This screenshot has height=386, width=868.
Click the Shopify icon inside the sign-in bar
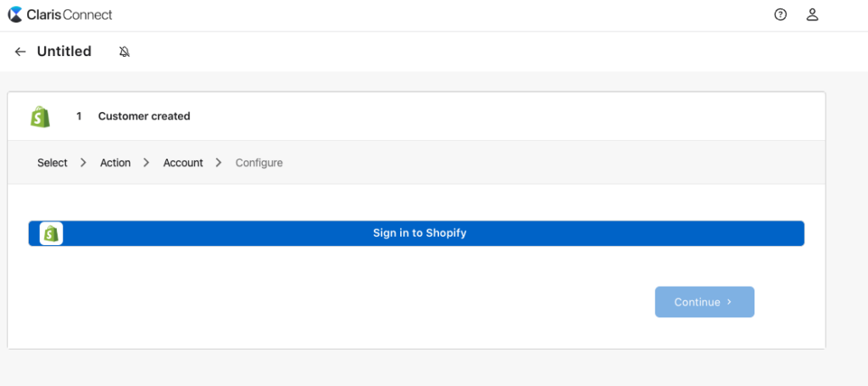point(52,233)
